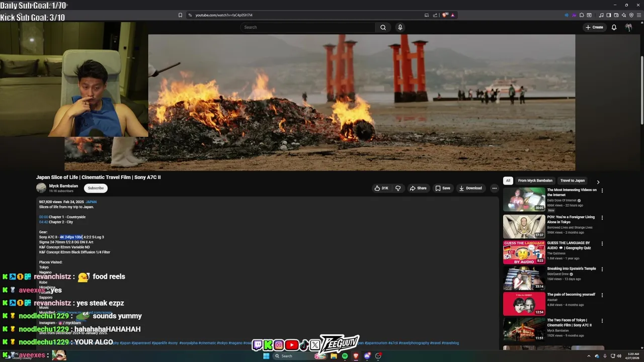Click the JAPAN location tag
Viewport: 644px width, 362px height.
[x=91, y=202]
